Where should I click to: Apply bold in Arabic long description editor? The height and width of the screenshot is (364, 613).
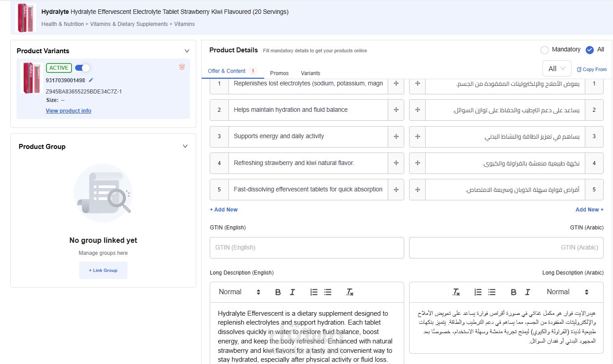514,292
